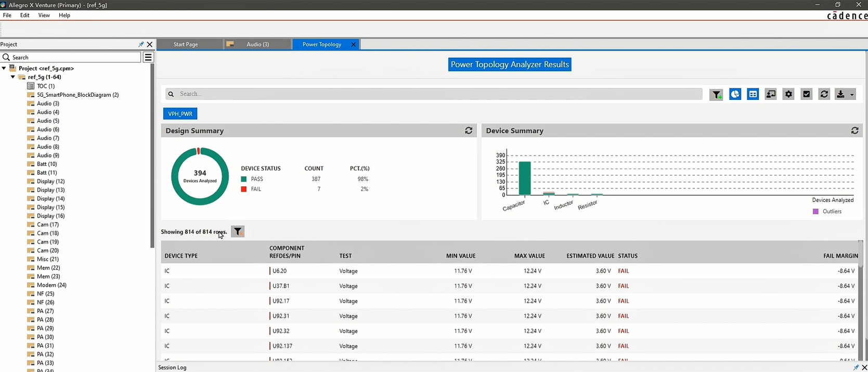
Task: Select the Power Topology tab
Action: point(322,44)
